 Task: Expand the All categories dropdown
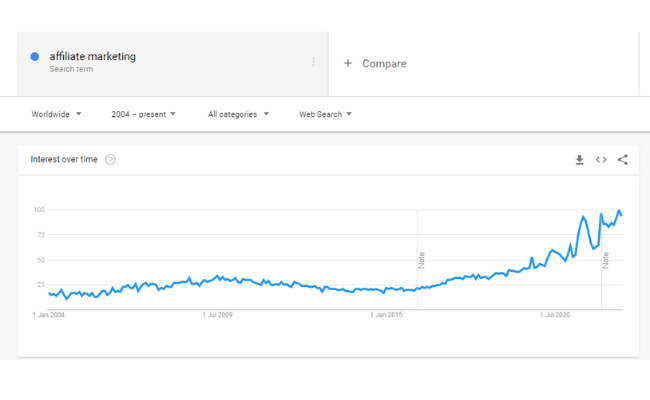tap(238, 114)
